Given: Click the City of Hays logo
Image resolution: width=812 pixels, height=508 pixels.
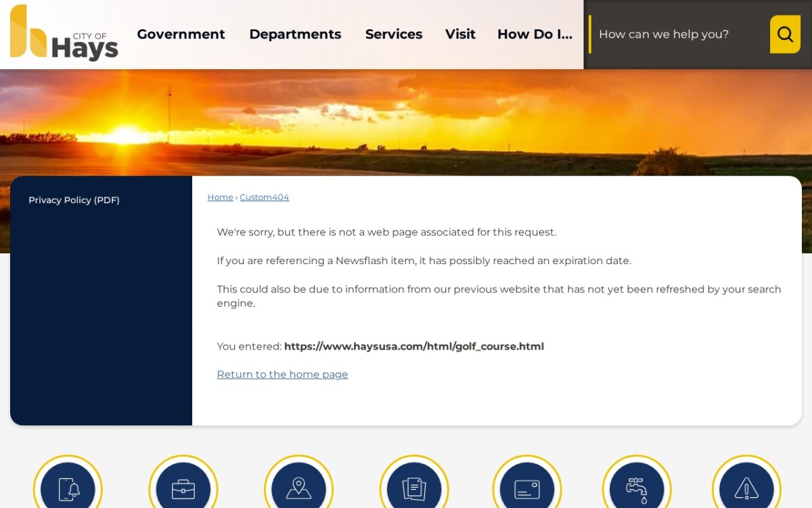Looking at the screenshot, I should 64,33.
